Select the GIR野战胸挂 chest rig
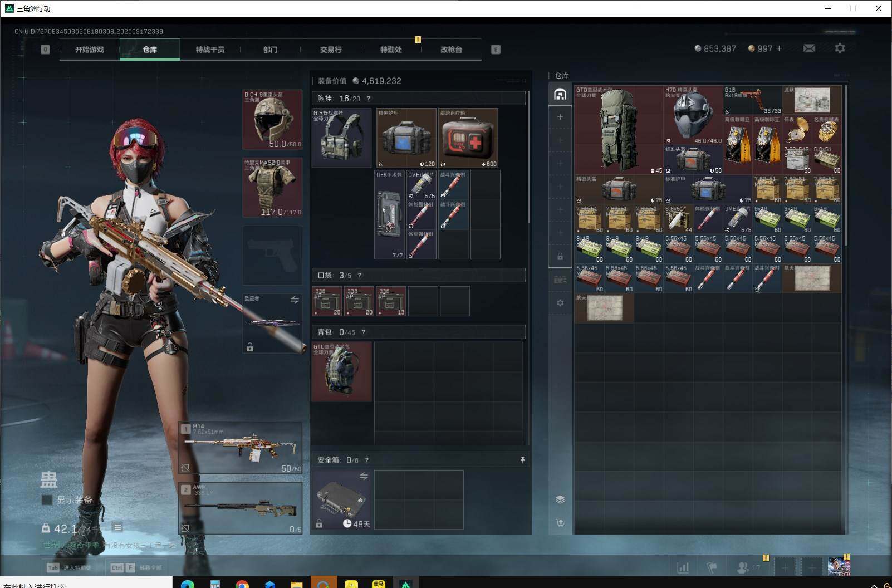The image size is (892, 588). pos(342,138)
